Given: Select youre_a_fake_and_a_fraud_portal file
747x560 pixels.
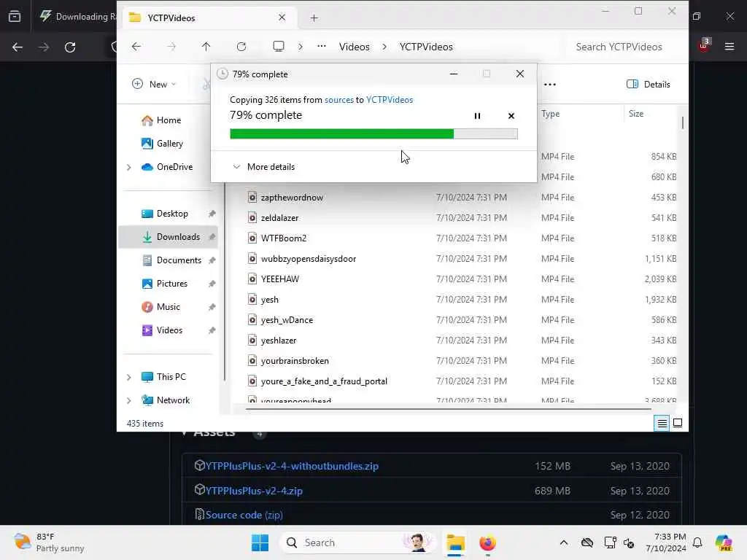Looking at the screenshot, I should coord(324,382).
